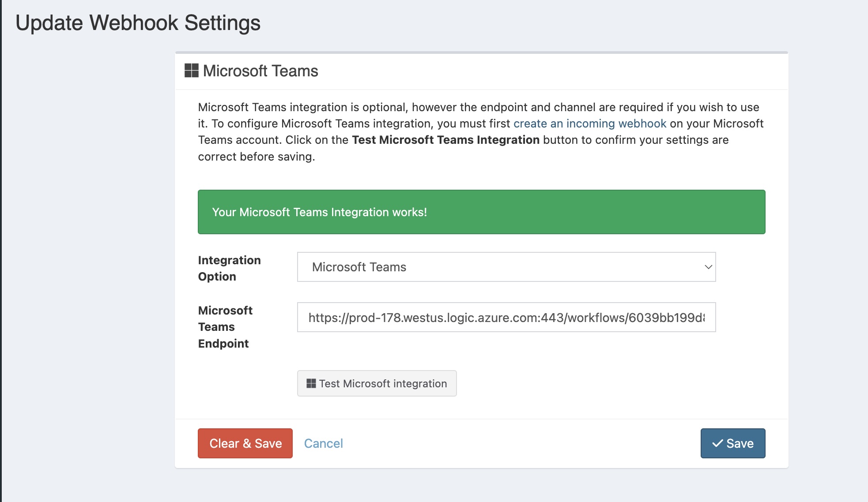
Task: Click bold Test Microsoft Teams Integration text
Action: 445,140
